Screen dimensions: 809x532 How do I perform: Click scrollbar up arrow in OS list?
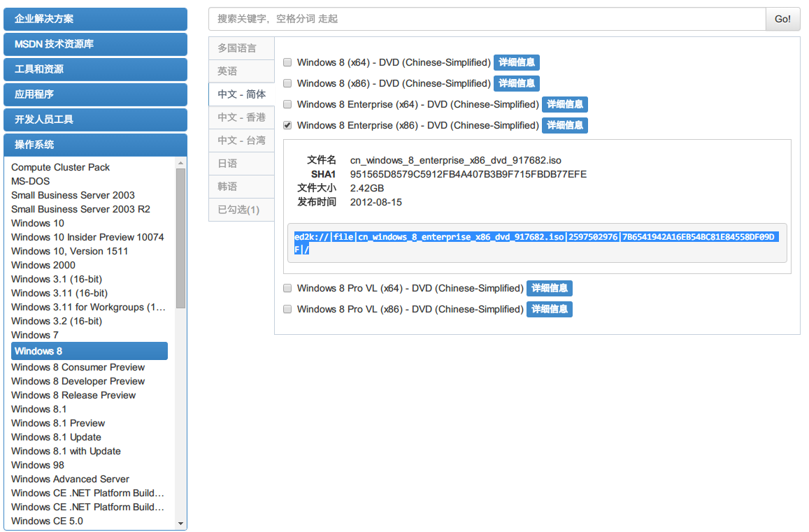click(x=180, y=163)
